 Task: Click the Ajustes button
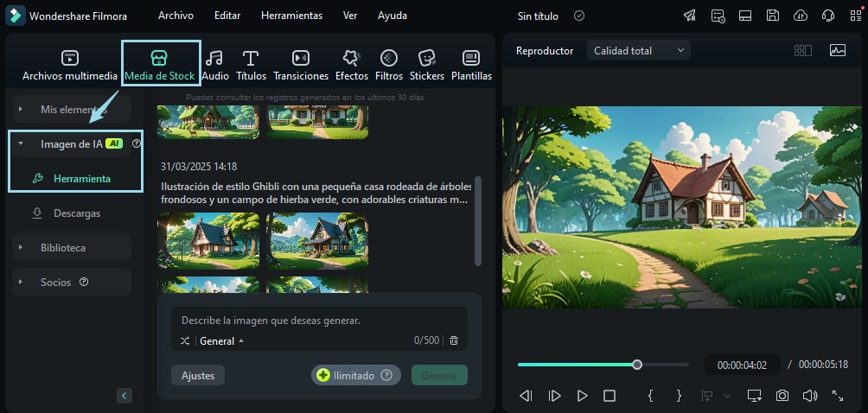point(198,375)
